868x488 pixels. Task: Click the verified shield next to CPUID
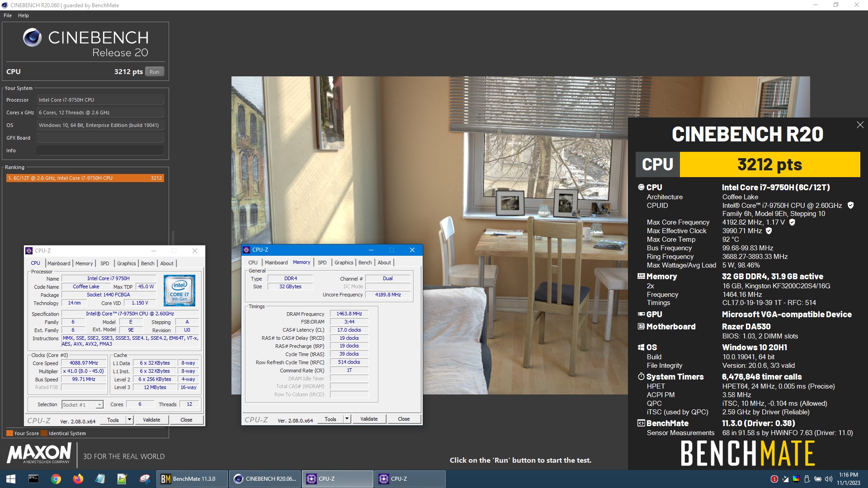(x=850, y=205)
